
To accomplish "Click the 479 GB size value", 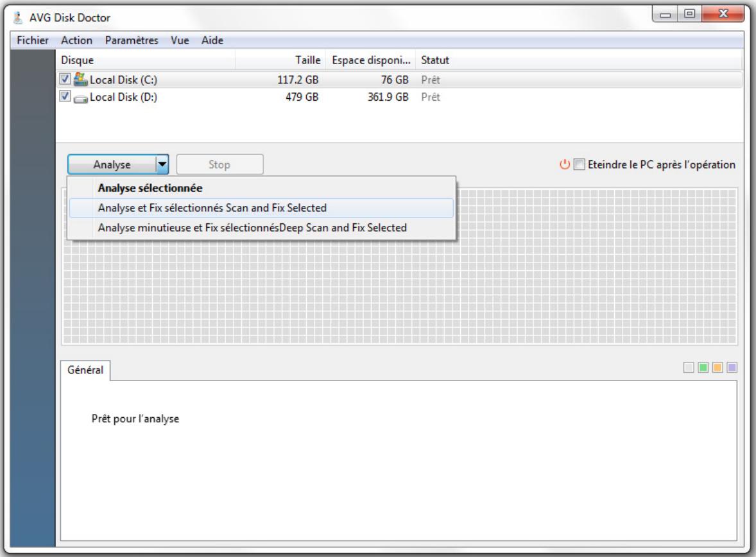I will coord(302,97).
